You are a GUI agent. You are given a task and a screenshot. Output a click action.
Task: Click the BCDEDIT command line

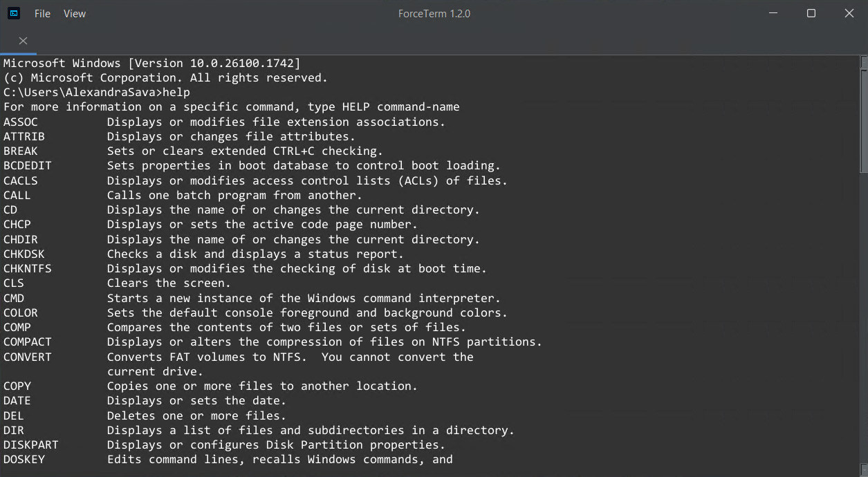(x=252, y=166)
